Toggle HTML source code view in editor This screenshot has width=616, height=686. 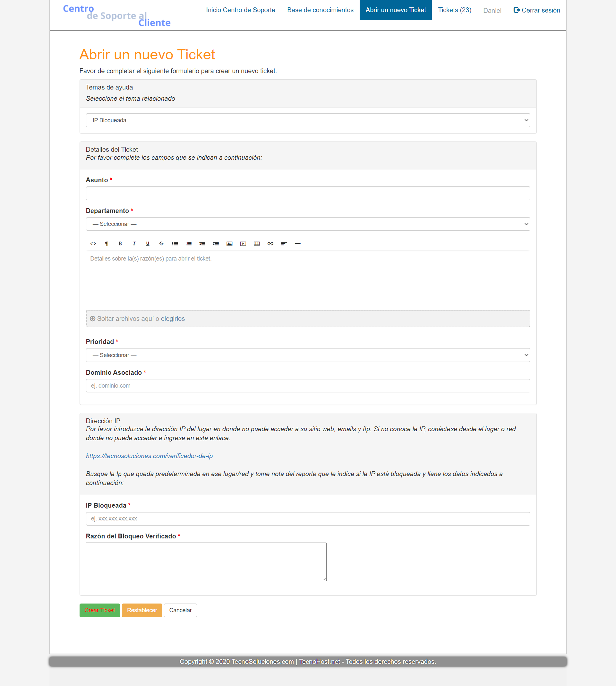point(93,244)
